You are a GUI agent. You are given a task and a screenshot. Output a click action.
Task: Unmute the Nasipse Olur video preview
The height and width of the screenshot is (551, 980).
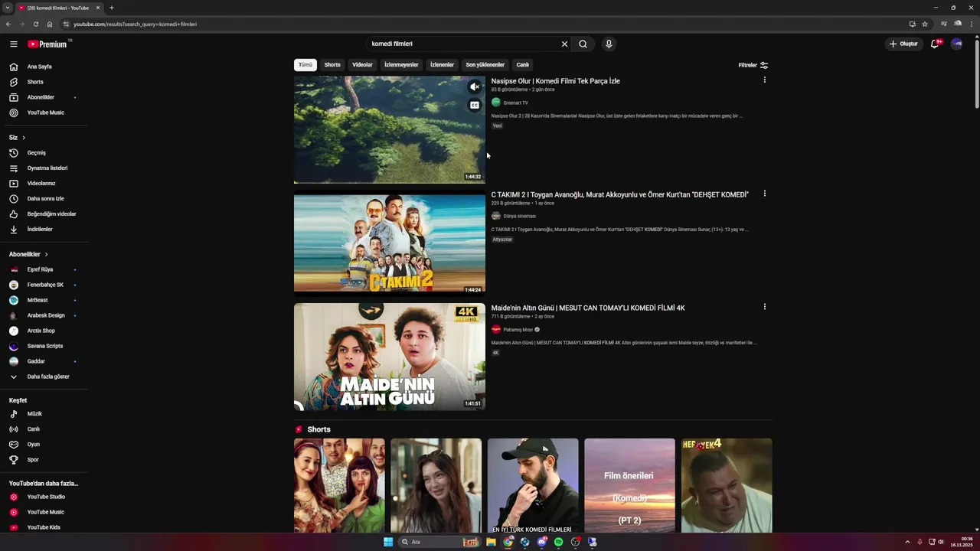(x=475, y=87)
